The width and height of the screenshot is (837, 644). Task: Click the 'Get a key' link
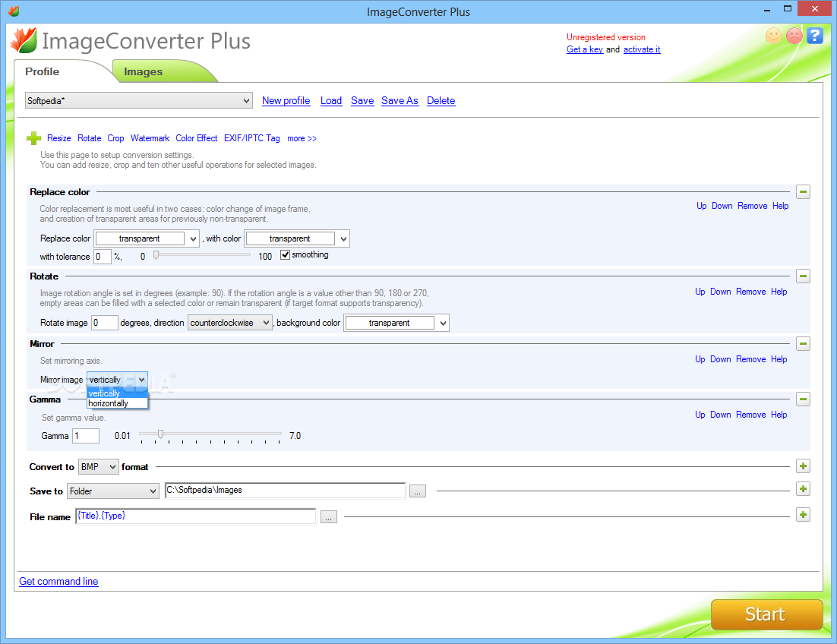[585, 49]
